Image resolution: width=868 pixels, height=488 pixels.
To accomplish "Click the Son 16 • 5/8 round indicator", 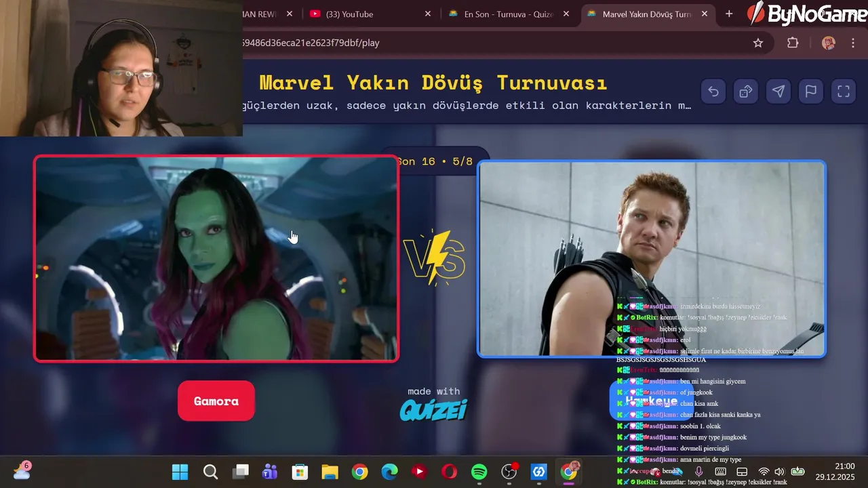I will coord(435,161).
